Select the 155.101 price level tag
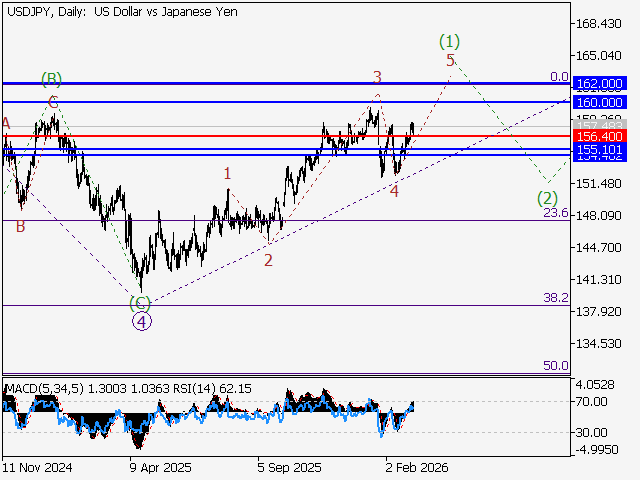 pyautogui.click(x=600, y=149)
